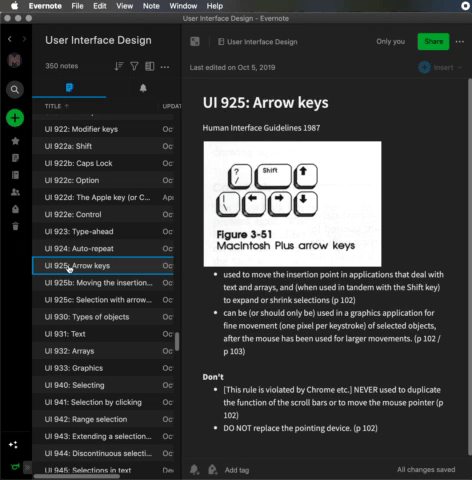Viewport: 472px width, 480px height.
Task: Select note UI 940: Selecting
Action: point(103,385)
